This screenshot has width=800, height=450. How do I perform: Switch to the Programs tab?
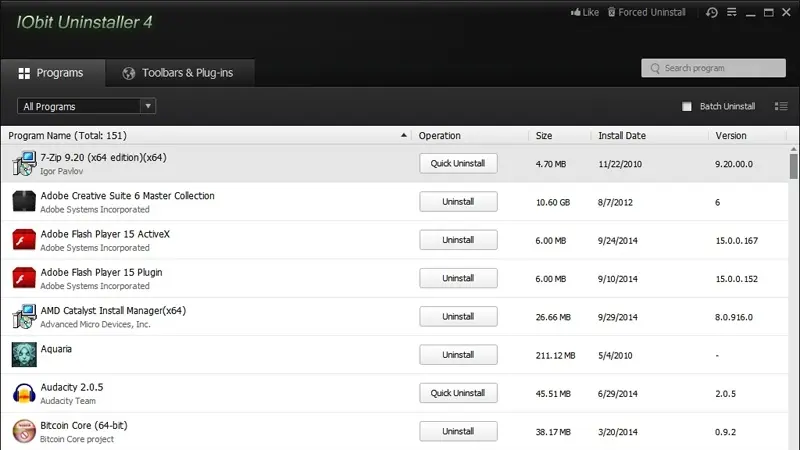[x=53, y=73]
